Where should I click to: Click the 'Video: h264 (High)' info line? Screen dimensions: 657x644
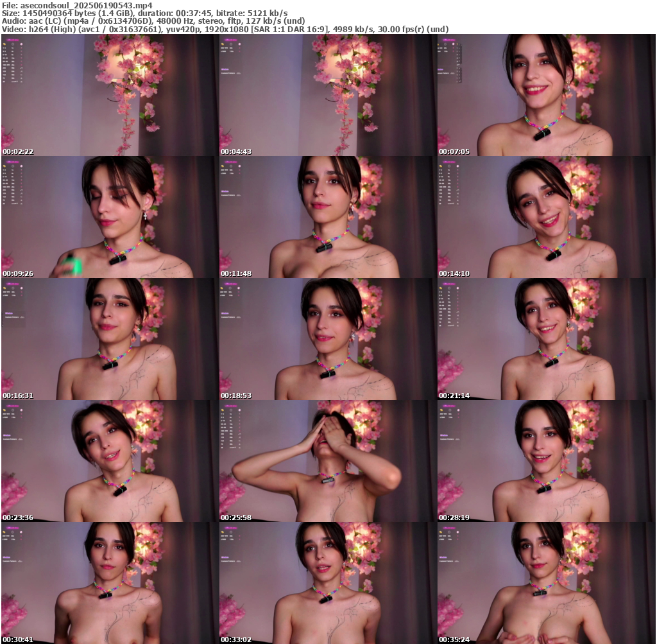coord(225,30)
